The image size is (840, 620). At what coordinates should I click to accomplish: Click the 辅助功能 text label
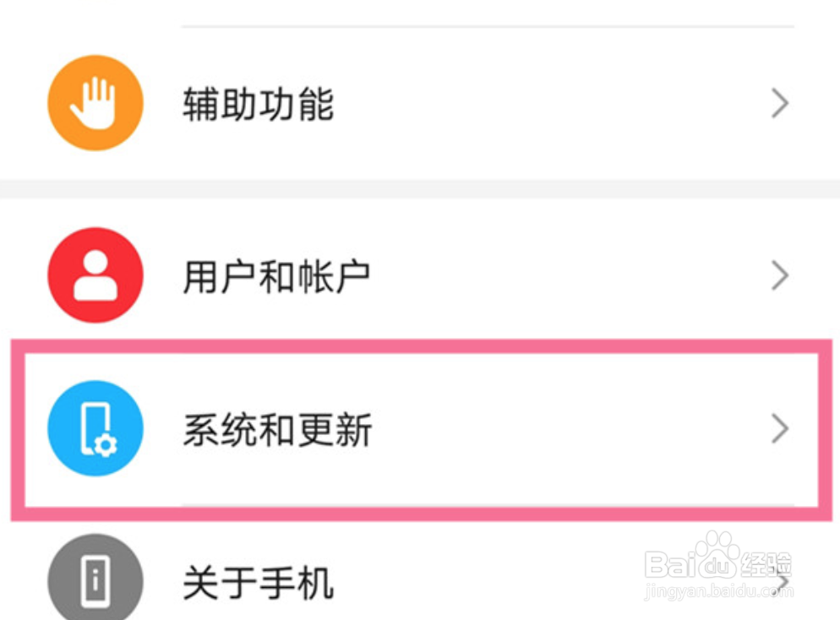[259, 102]
